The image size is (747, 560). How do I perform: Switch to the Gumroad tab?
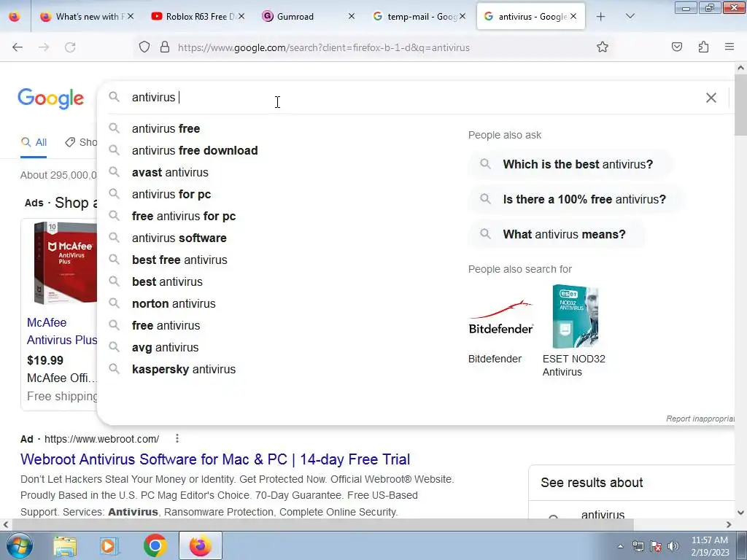point(309,17)
